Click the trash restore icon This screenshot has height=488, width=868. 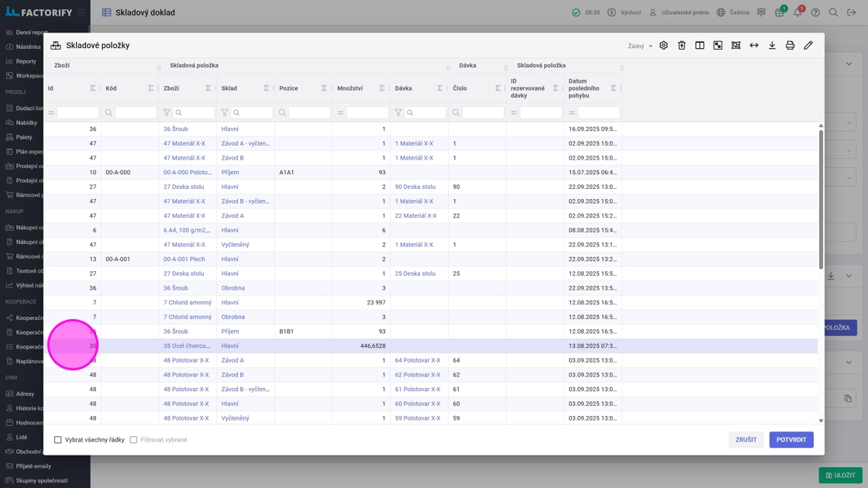[682, 46]
